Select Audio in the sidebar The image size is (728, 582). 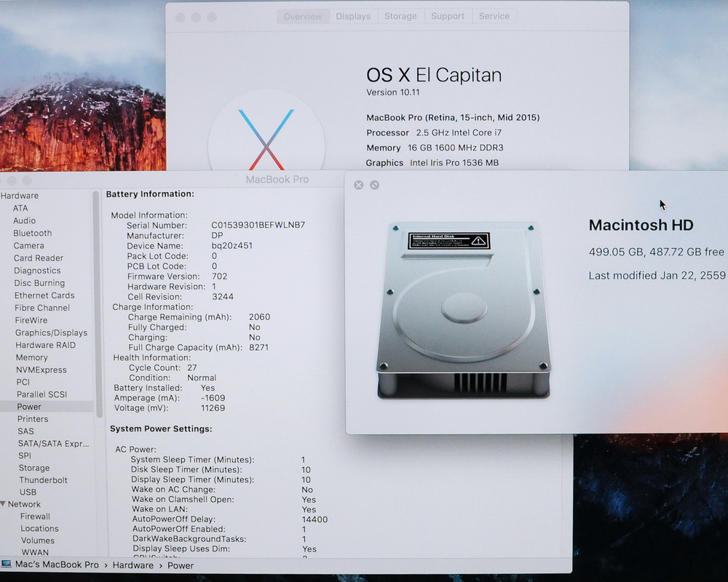(x=24, y=220)
